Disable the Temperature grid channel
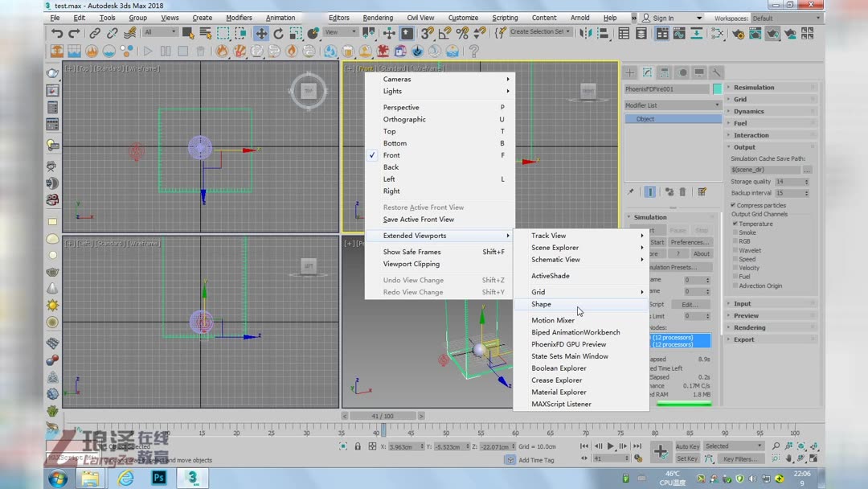868x489 pixels. coord(735,224)
